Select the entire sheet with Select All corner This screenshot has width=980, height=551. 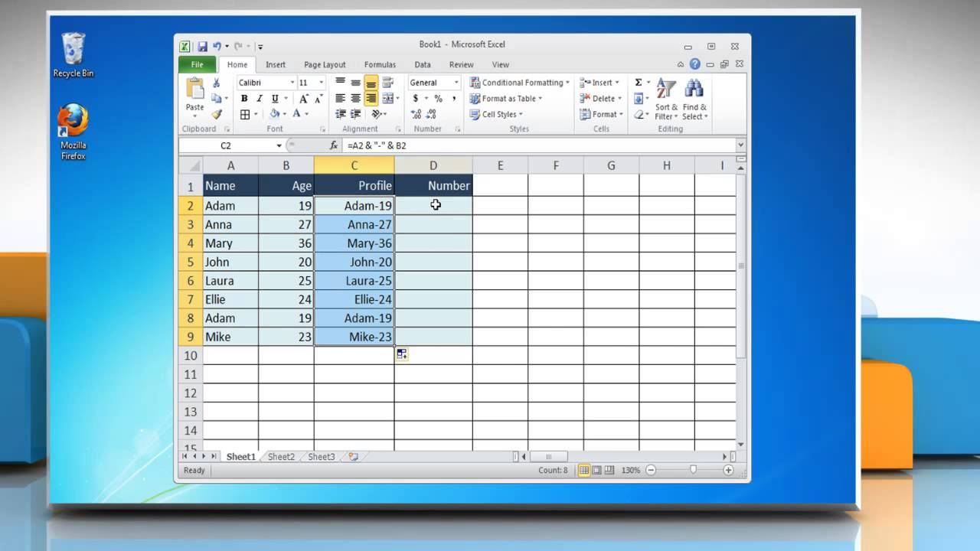(x=191, y=165)
